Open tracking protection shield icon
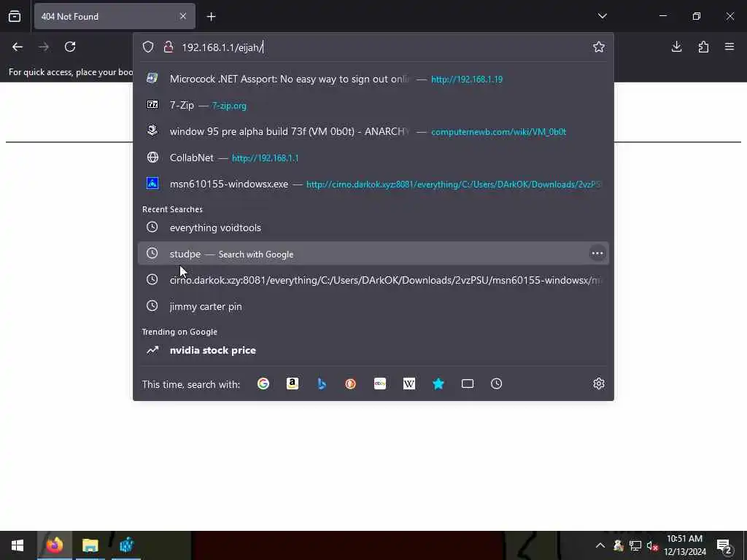Viewport: 747px width, 560px height. [x=148, y=47]
